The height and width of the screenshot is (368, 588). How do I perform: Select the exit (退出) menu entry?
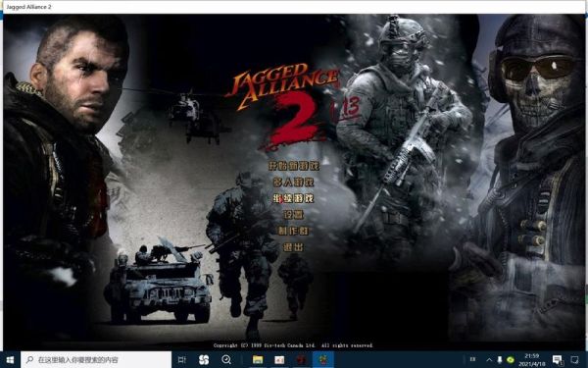tap(294, 247)
